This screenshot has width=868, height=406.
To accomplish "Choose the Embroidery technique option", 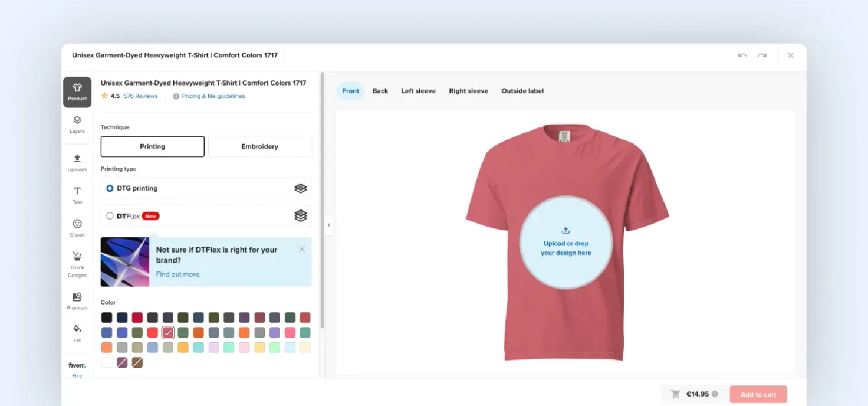I will click(259, 146).
